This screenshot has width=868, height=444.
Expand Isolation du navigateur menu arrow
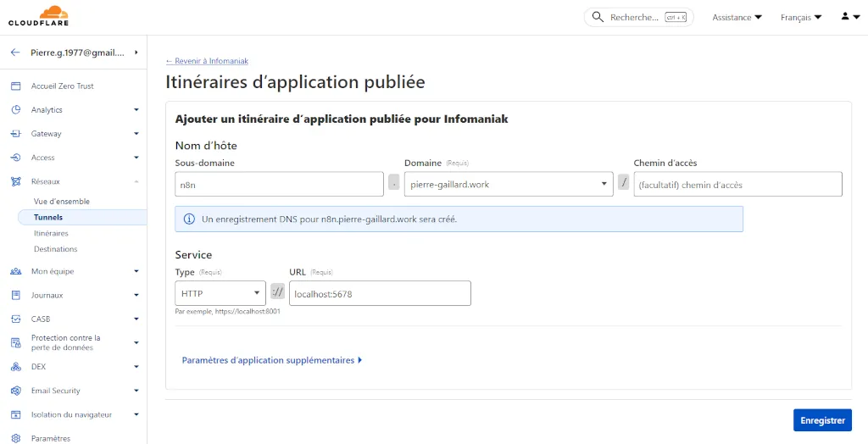[x=136, y=414]
